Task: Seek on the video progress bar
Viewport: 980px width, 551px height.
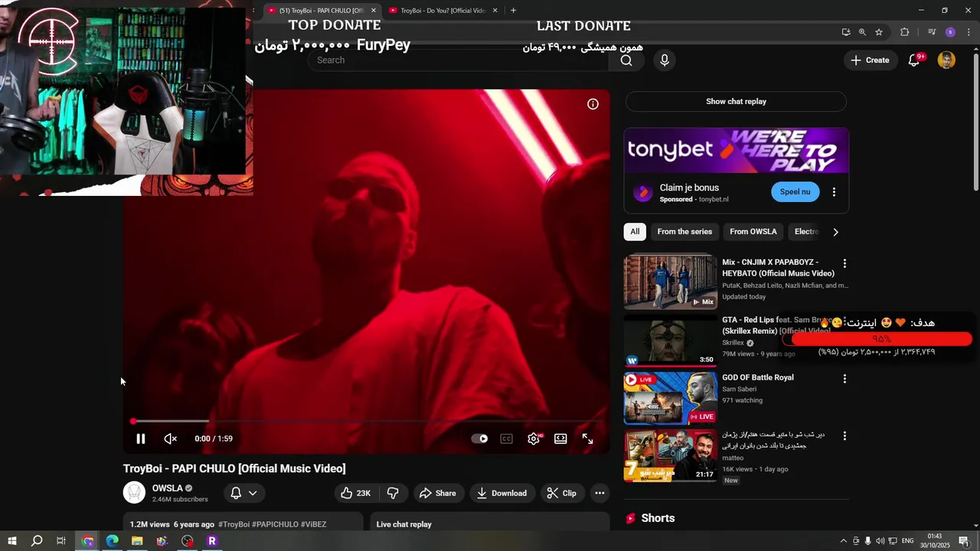Action: 367,421
